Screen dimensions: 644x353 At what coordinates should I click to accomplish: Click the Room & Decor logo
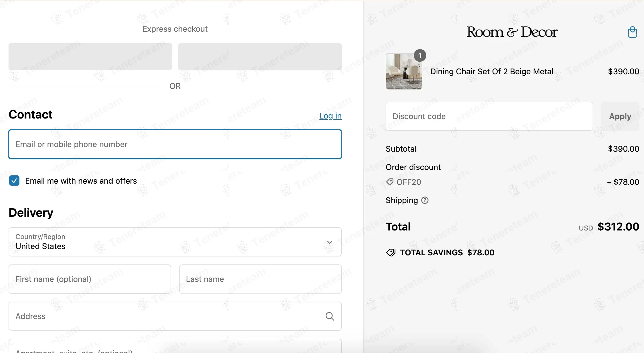point(512,32)
